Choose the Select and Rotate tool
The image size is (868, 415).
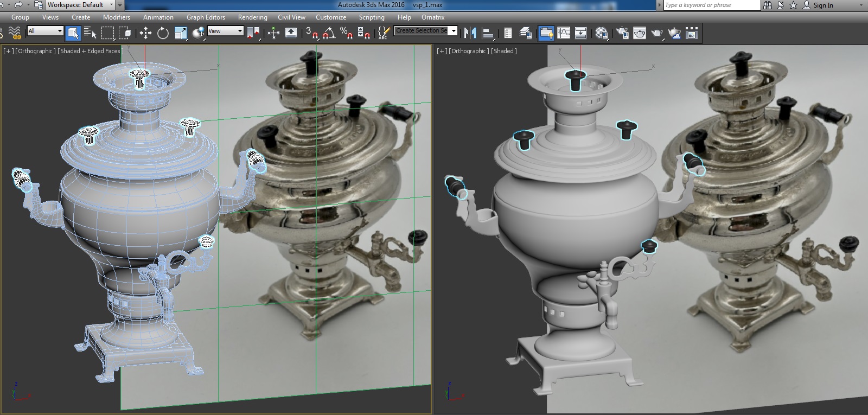click(x=163, y=33)
